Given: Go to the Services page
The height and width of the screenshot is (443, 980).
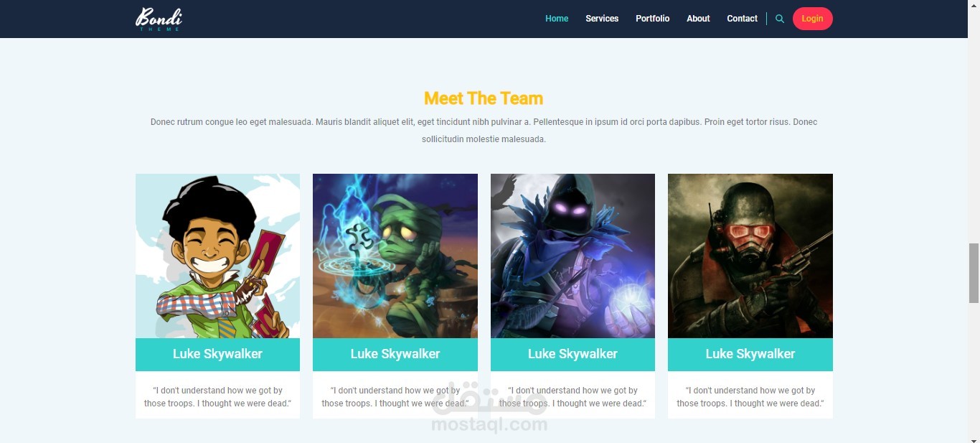Looking at the screenshot, I should coord(602,19).
